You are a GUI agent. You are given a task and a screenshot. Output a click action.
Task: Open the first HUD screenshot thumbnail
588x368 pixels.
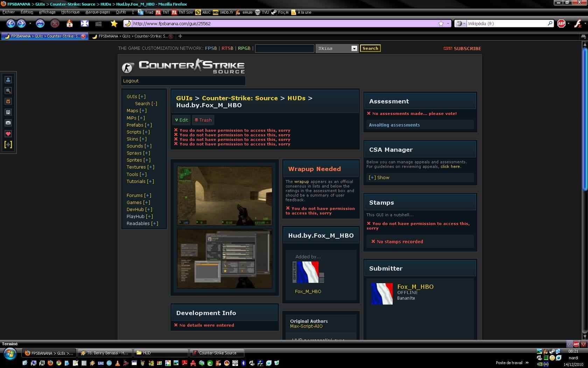[224, 196]
